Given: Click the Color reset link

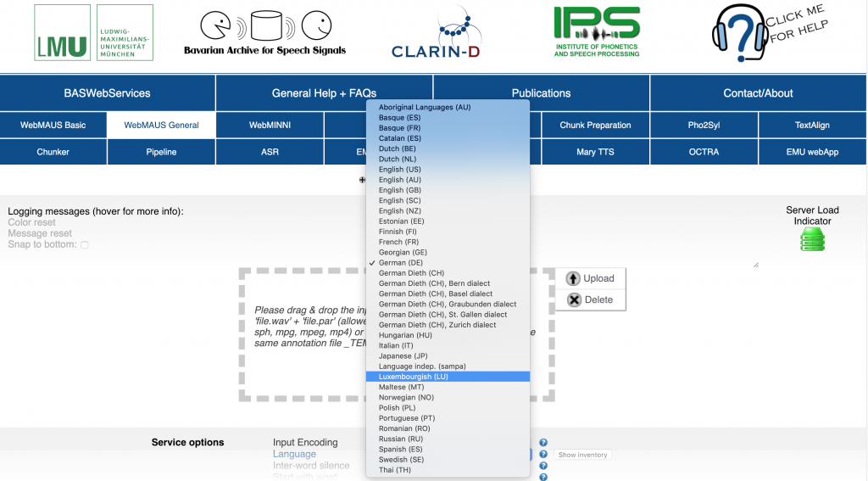Looking at the screenshot, I should pyautogui.click(x=32, y=223).
